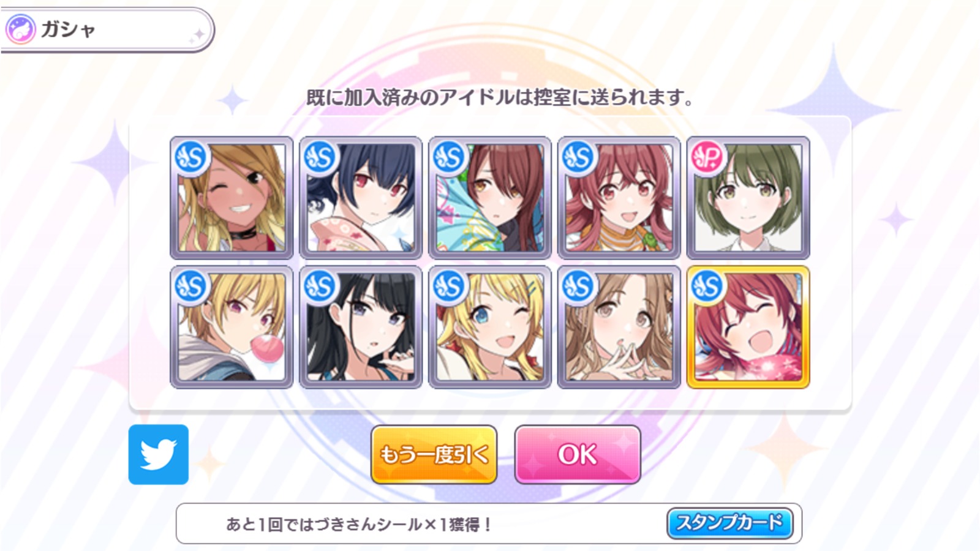Click the S badge on the bubblegum idol card

pyautogui.click(x=191, y=286)
